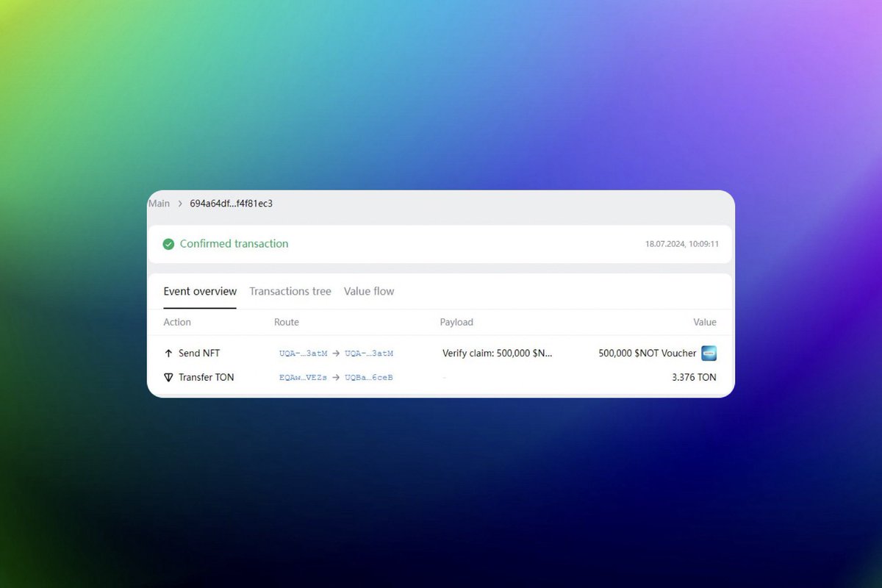This screenshot has width=882, height=588.
Task: Click the transaction timestamp 18.07.2024
Action: click(681, 244)
